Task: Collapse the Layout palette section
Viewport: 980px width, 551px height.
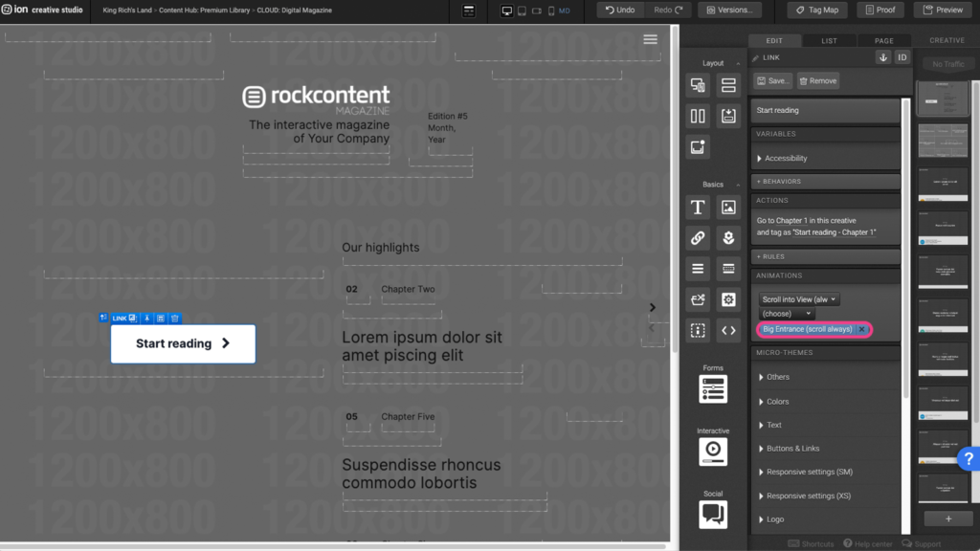Action: tap(738, 63)
